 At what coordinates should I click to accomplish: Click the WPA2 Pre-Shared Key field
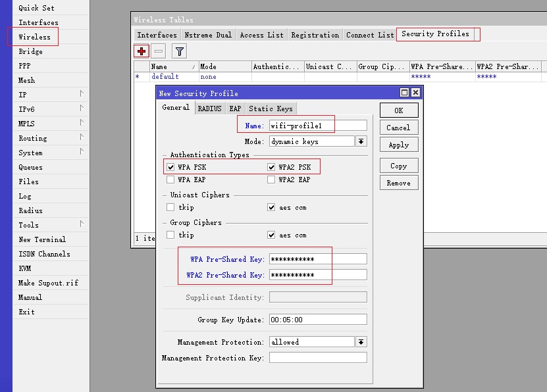[317, 275]
